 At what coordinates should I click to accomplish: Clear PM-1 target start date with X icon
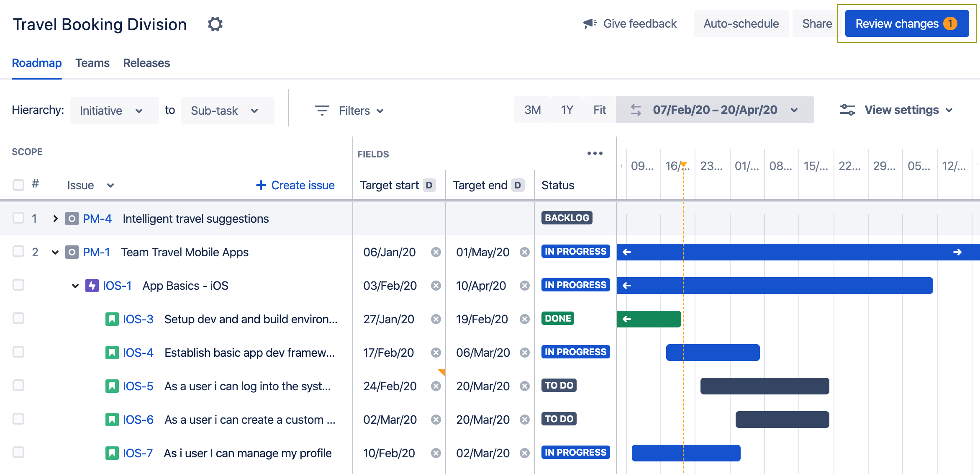point(436,252)
